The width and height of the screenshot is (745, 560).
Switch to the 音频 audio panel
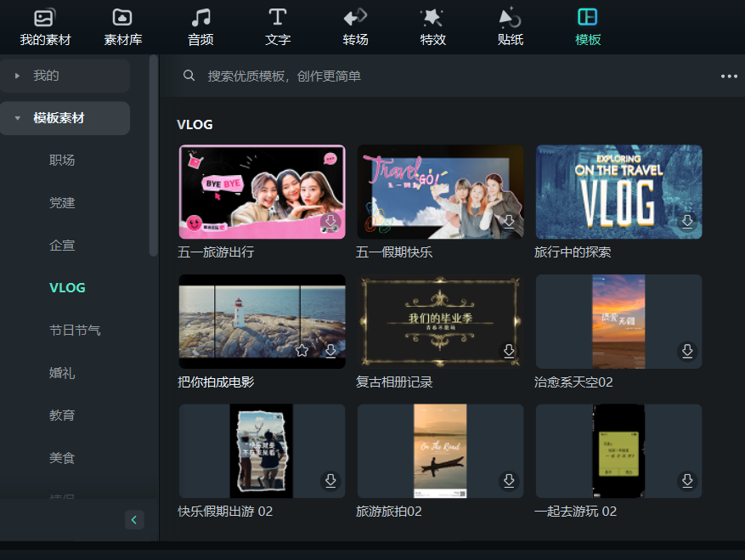pos(200,26)
